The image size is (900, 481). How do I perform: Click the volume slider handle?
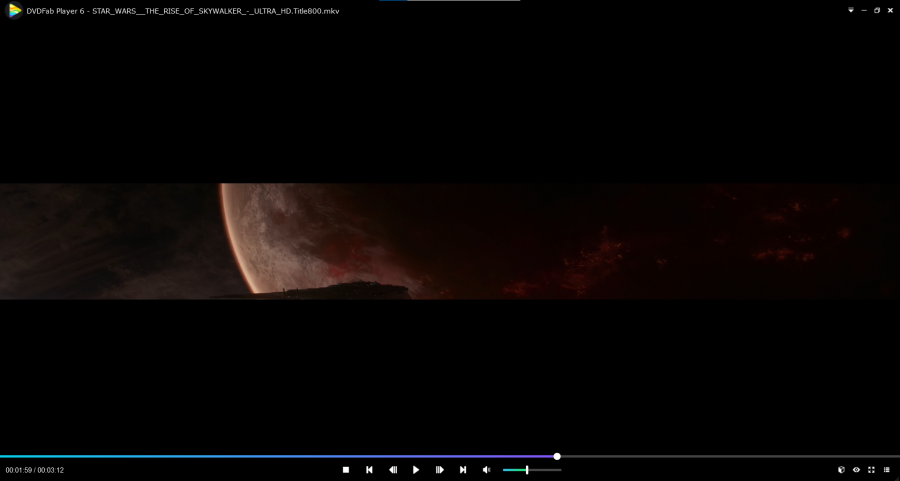click(x=527, y=470)
